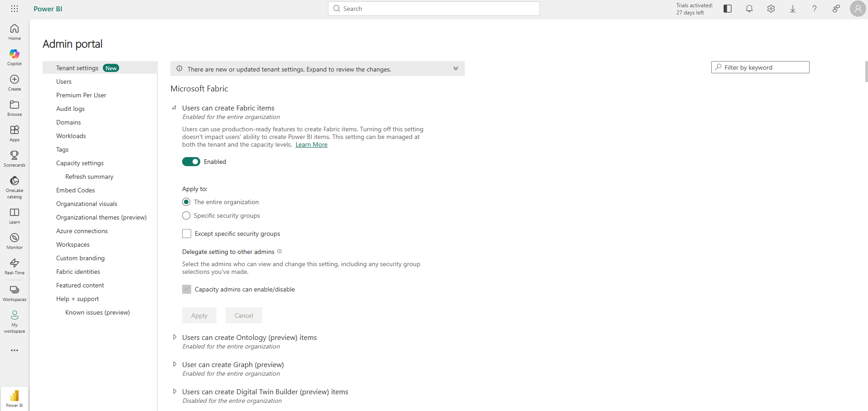
Task: Open Monitor in the sidebar
Action: tap(14, 241)
